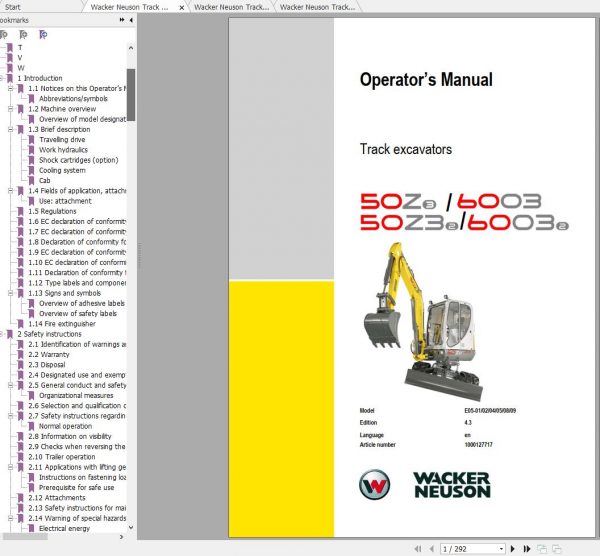Screen dimensions: 600x556
Task: Open the 2 Safety instructions bookmark
Action: [49, 334]
